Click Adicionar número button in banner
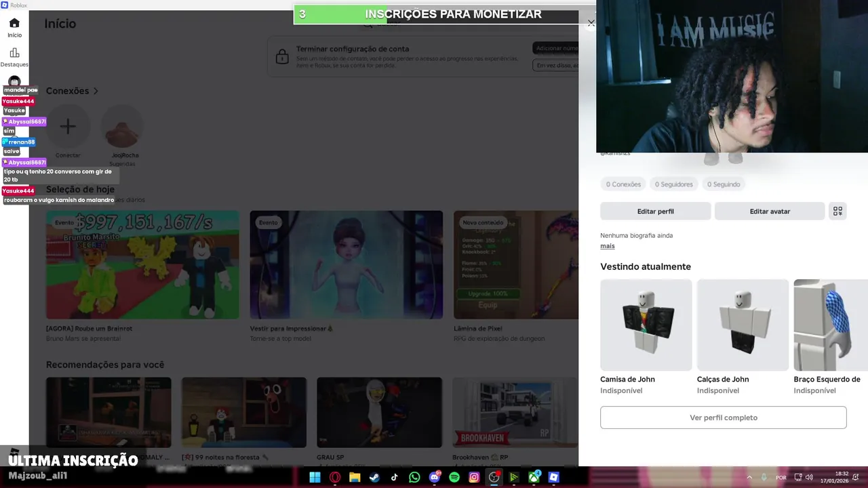Viewport: 868px width, 488px height. [x=556, y=48]
